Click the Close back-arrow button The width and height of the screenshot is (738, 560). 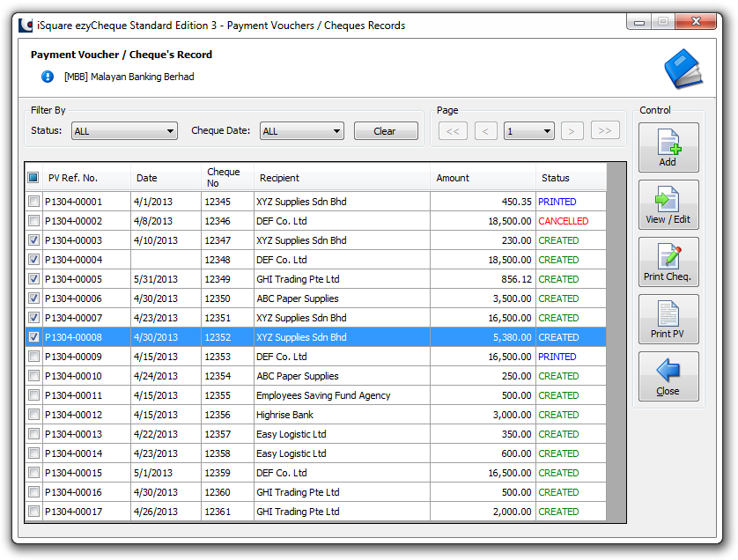[668, 377]
